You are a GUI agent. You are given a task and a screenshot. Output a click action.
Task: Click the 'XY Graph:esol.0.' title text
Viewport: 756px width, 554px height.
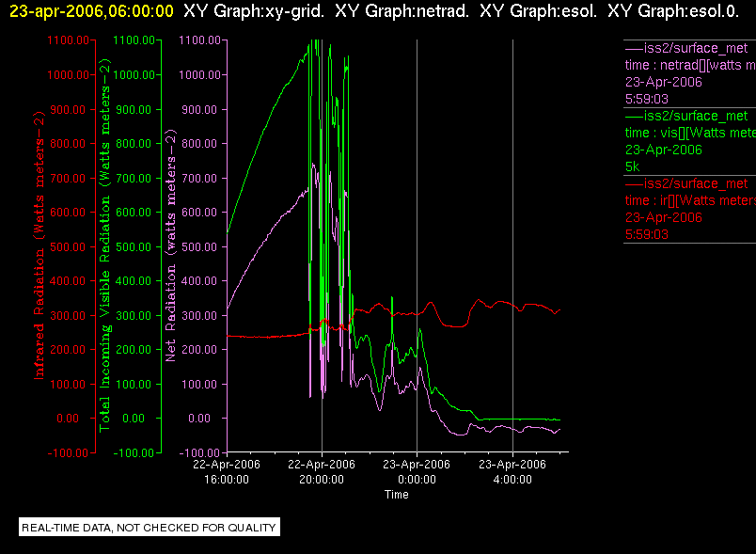[x=673, y=11]
